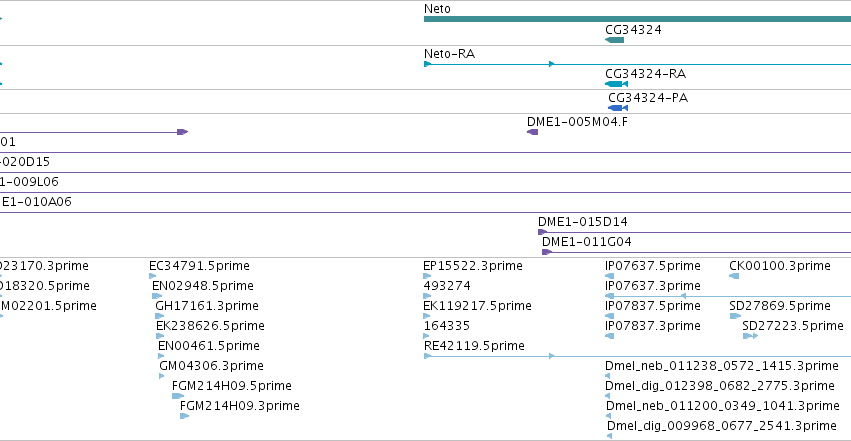The width and height of the screenshot is (851, 441).
Task: Click the Dmel_dig_009968_0677_2541.3prime label
Action: 721,426
